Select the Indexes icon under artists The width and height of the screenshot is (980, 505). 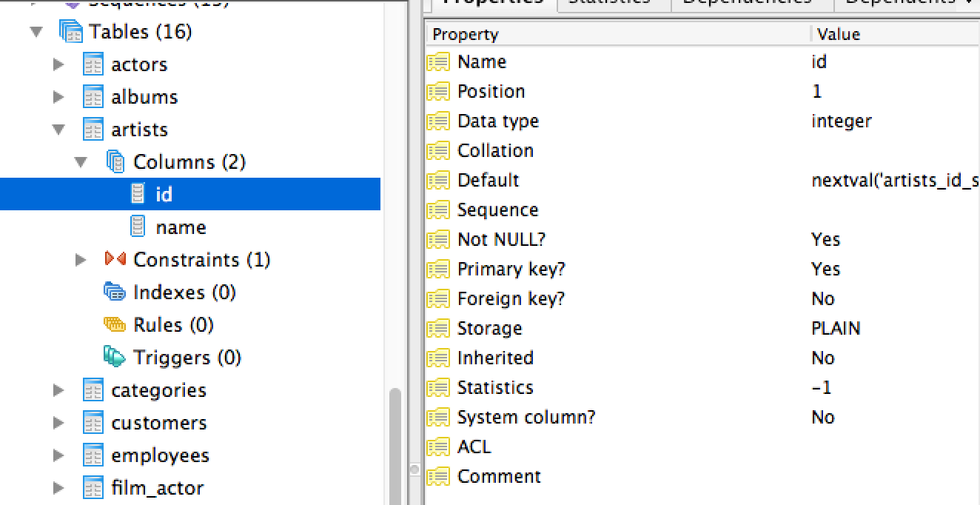point(115,292)
